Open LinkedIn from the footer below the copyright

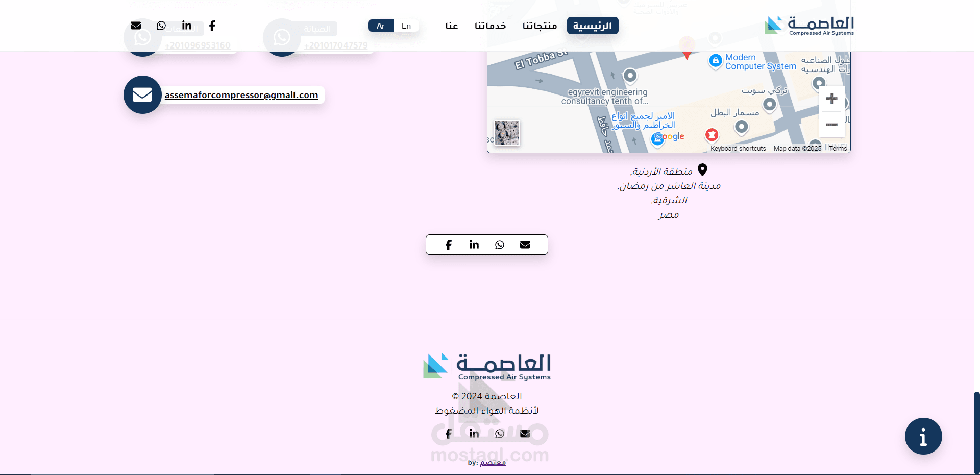pyautogui.click(x=474, y=434)
